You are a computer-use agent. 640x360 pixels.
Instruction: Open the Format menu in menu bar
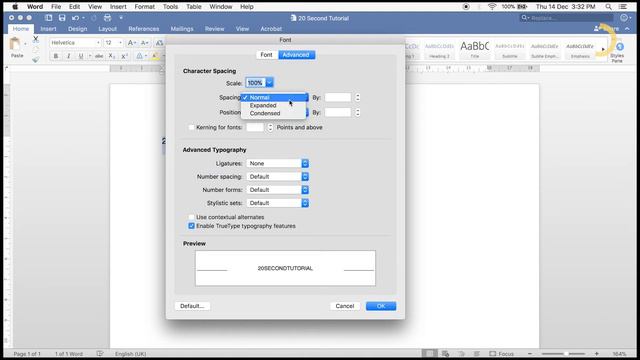[x=144, y=7]
